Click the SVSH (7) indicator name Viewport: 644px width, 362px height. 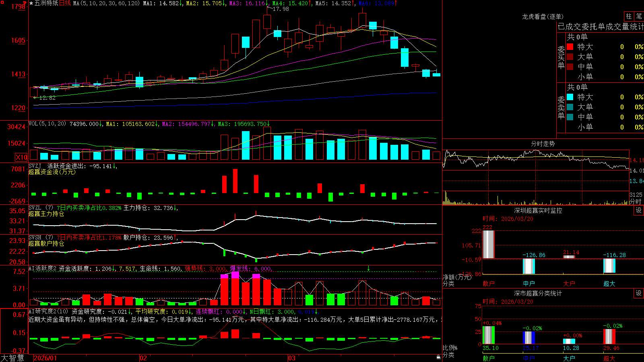(41, 238)
